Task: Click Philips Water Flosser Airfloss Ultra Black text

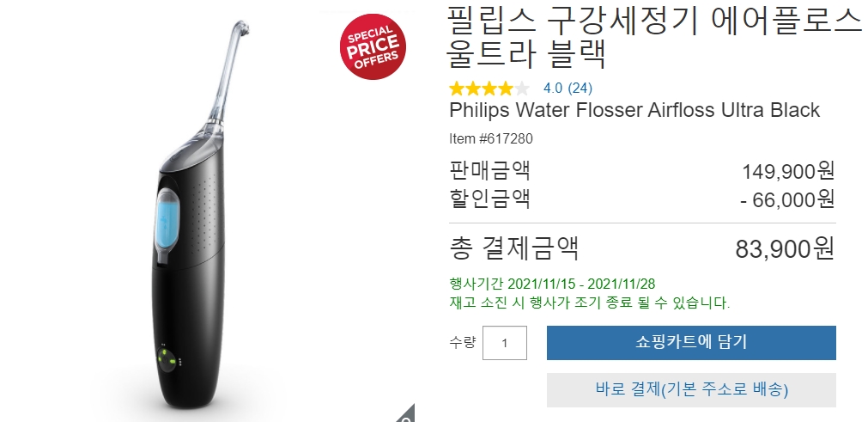Action: 634,110
